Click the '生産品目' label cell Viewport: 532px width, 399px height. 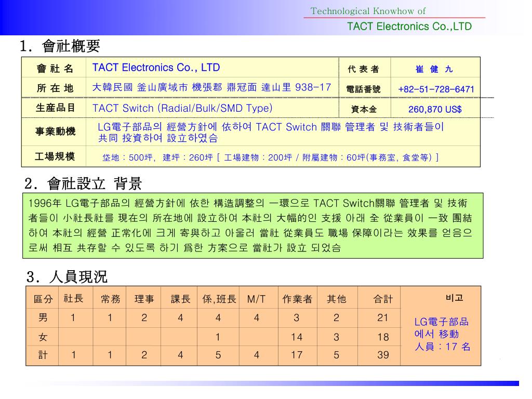pos(55,108)
